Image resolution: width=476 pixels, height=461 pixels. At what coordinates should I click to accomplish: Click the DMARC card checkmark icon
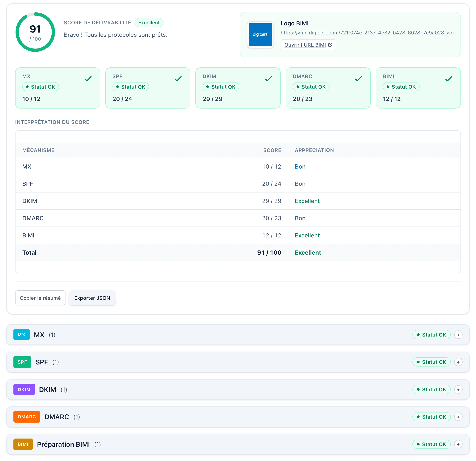[x=359, y=79]
